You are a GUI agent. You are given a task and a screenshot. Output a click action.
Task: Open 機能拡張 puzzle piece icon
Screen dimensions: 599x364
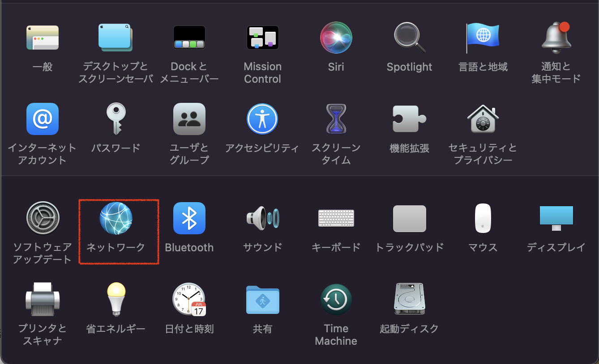tap(409, 119)
